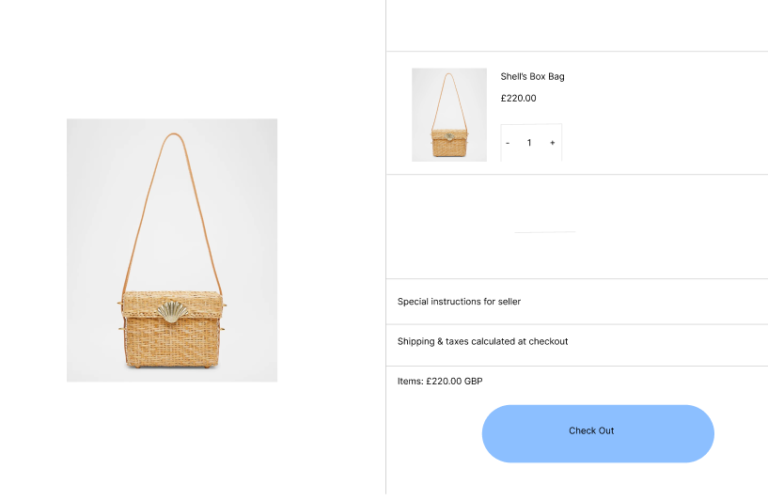768x500 pixels.
Task: Click the gold shell clasp on the large bag photo
Action: pos(172,310)
